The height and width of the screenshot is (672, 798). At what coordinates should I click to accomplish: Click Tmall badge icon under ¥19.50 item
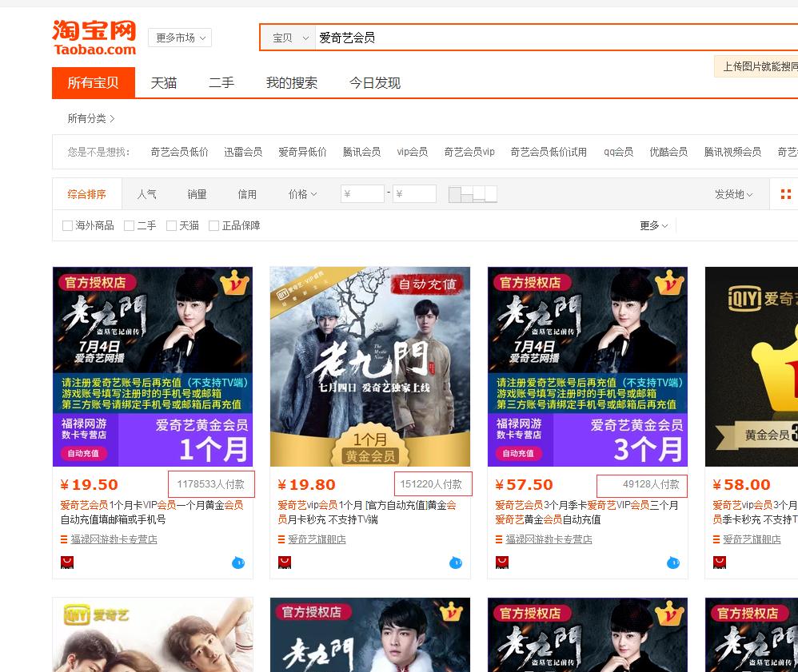pyautogui.click(x=67, y=562)
